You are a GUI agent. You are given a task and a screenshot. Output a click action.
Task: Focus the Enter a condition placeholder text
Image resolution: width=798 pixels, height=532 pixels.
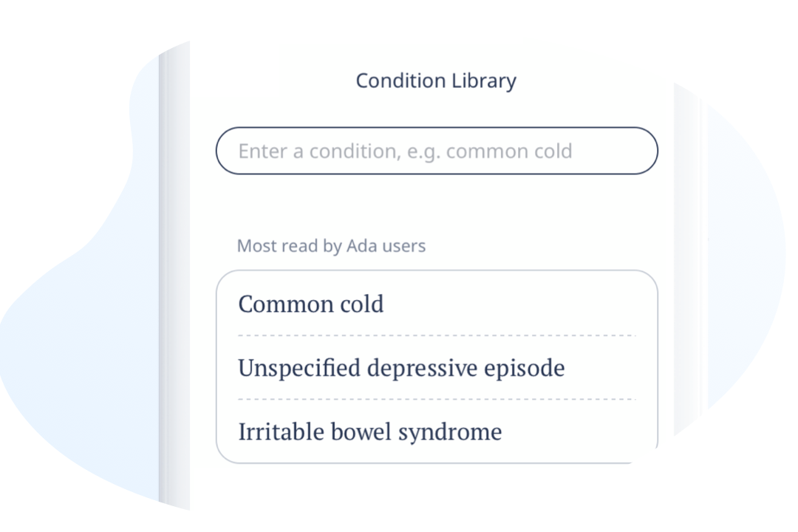[405, 151]
